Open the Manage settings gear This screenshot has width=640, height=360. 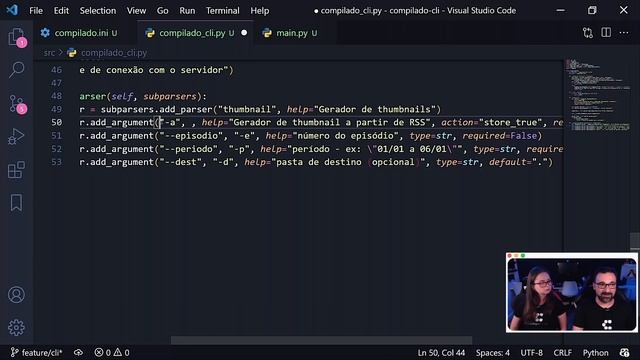[x=16, y=327]
